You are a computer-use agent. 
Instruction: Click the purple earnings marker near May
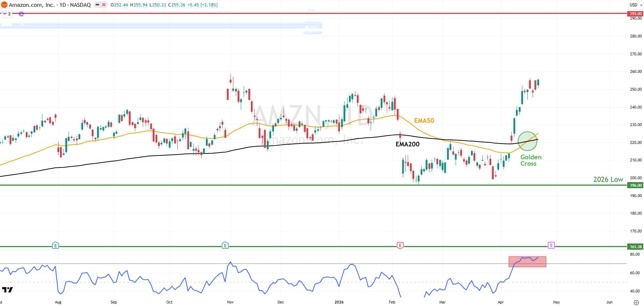[551, 245]
